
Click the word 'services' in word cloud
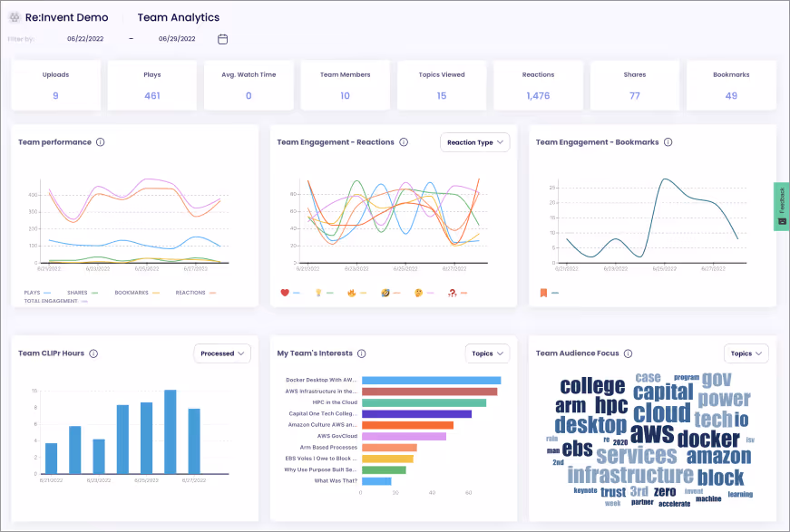[637, 455]
